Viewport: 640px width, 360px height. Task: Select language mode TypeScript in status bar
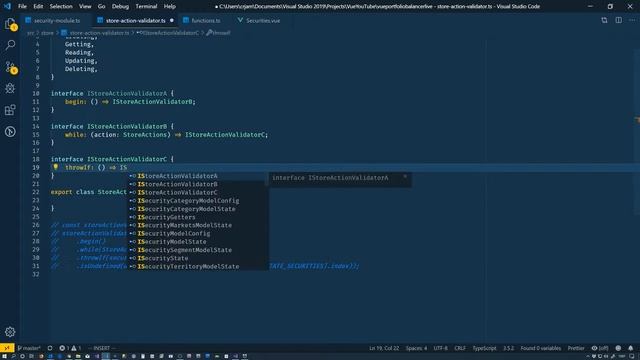point(484,348)
